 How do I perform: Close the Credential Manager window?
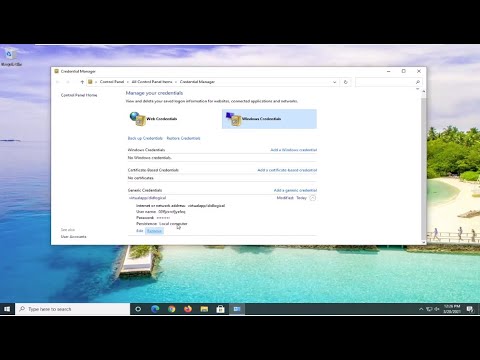click(x=419, y=71)
